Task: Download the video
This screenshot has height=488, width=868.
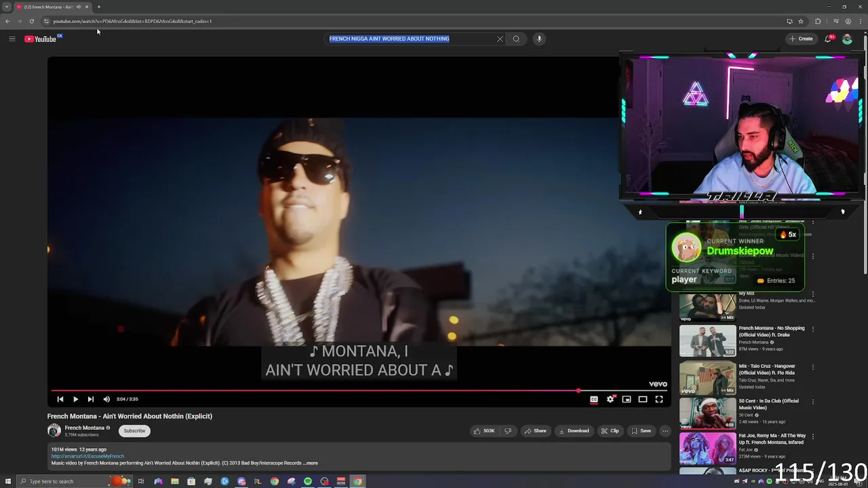Action: (x=574, y=431)
